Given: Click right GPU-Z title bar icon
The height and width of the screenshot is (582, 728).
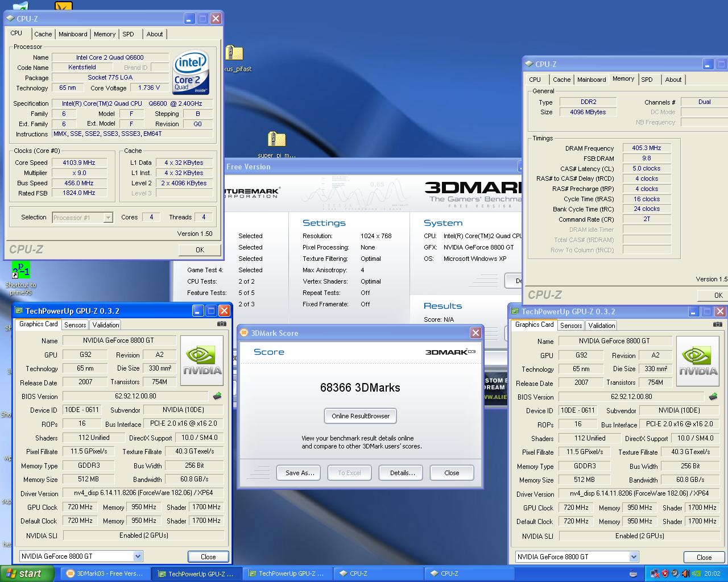Looking at the screenshot, I should (x=515, y=311).
